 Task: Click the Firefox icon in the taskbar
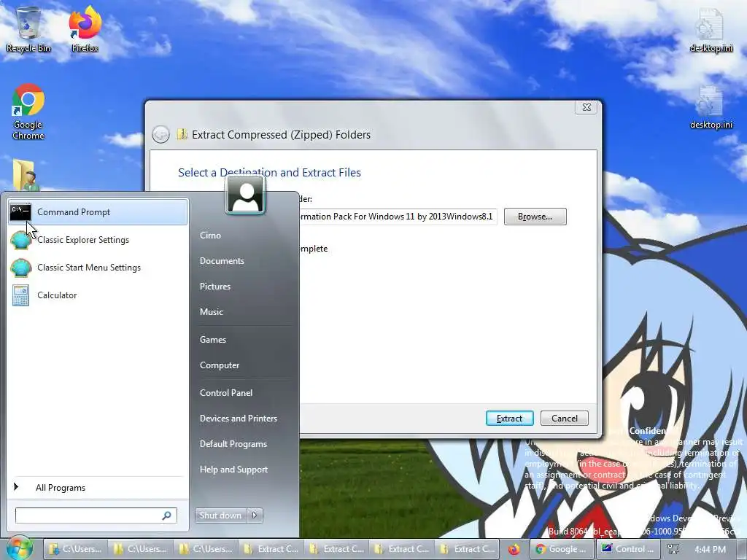(514, 549)
